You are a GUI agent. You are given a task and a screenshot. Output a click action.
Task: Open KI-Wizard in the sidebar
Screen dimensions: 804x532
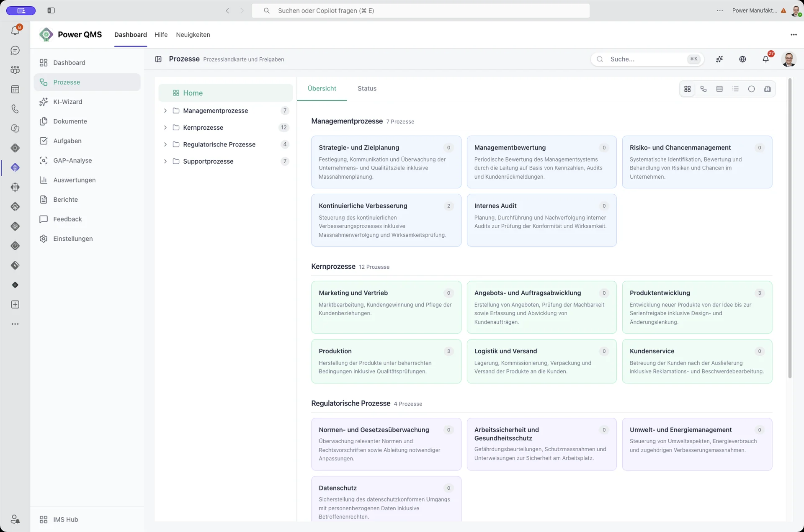pos(87,102)
